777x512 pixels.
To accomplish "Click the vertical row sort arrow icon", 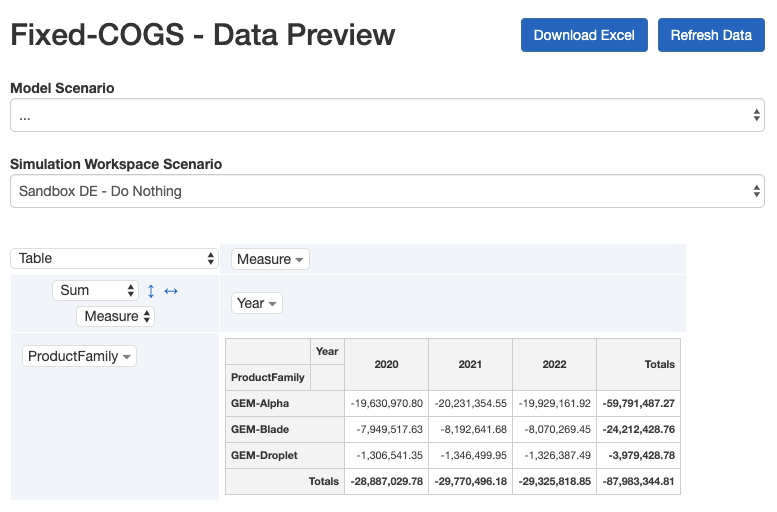I will [x=151, y=291].
